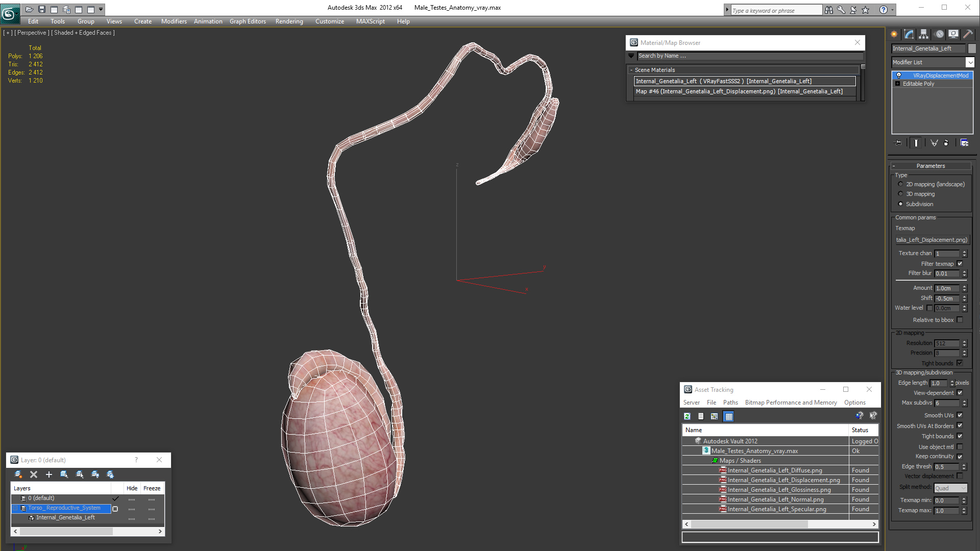Open the Create command panel tab
Viewport: 980px width, 551px height.
click(894, 34)
